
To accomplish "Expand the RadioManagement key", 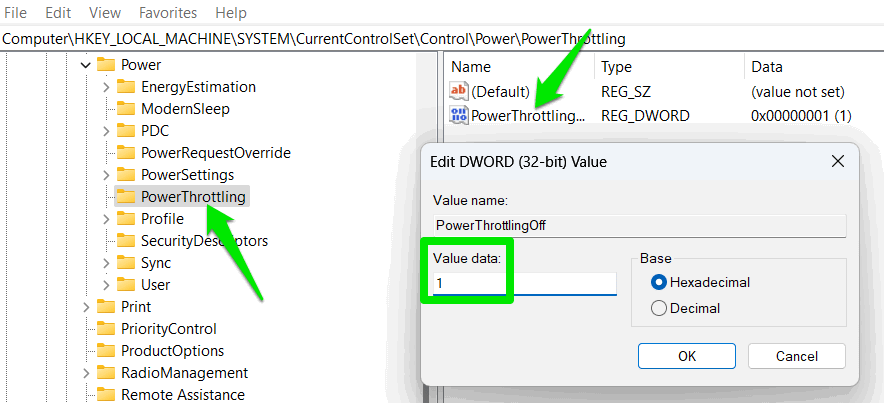I will click(x=86, y=373).
